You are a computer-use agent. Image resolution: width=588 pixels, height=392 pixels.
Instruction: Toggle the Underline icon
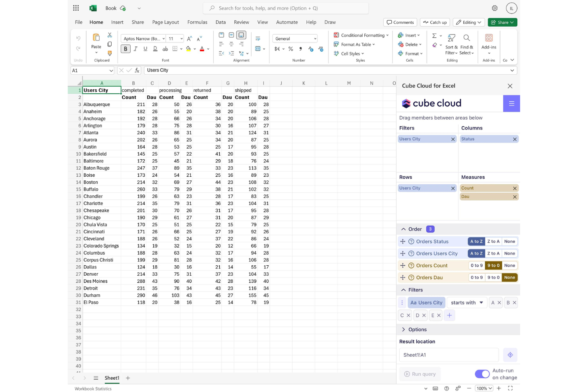coord(145,49)
